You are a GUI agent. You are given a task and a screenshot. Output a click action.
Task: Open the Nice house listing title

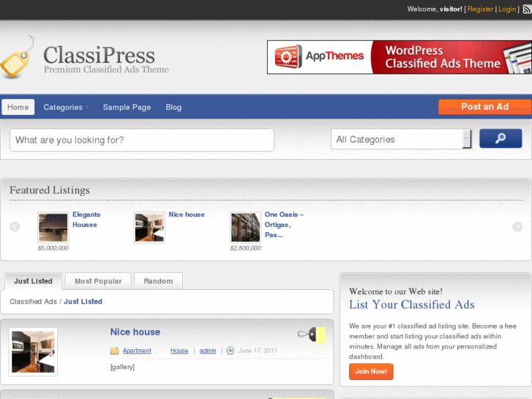click(135, 332)
